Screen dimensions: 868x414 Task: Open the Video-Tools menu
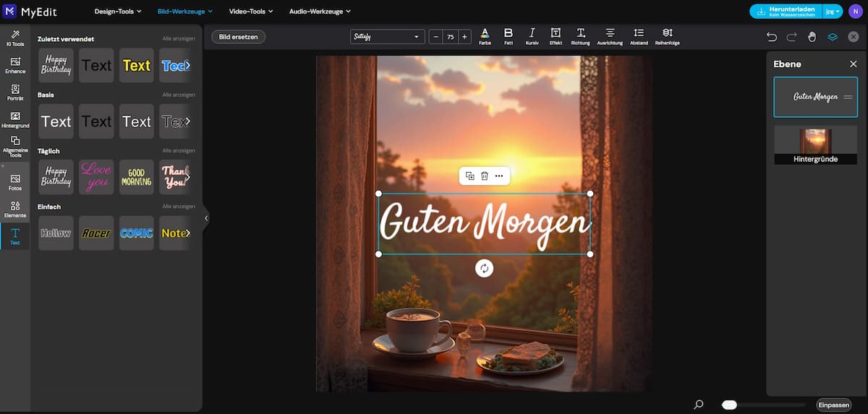(x=251, y=12)
